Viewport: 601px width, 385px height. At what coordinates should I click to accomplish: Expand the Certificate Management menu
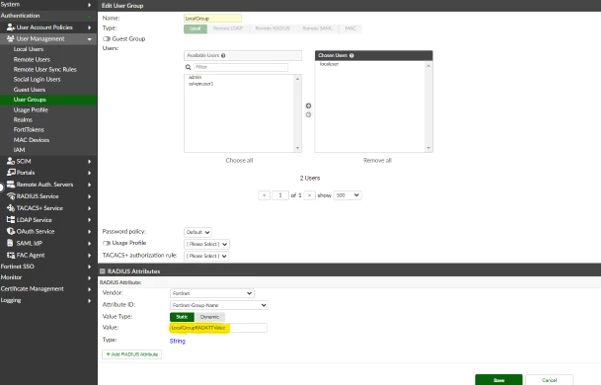click(48, 288)
